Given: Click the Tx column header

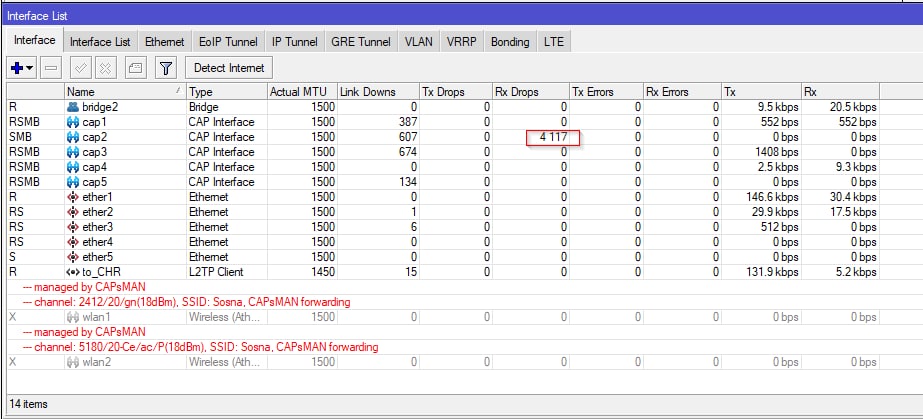Looking at the screenshot, I should (761, 92).
